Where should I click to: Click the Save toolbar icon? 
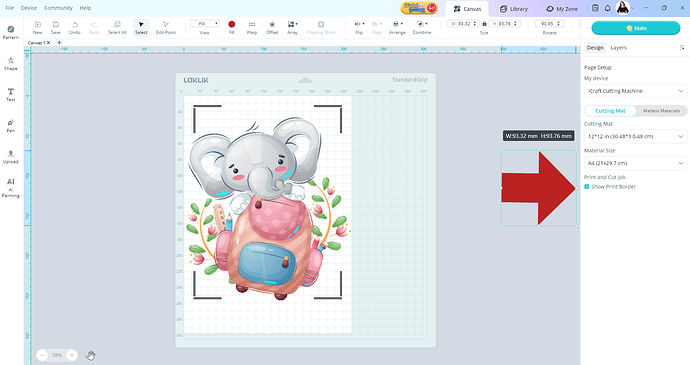55,27
